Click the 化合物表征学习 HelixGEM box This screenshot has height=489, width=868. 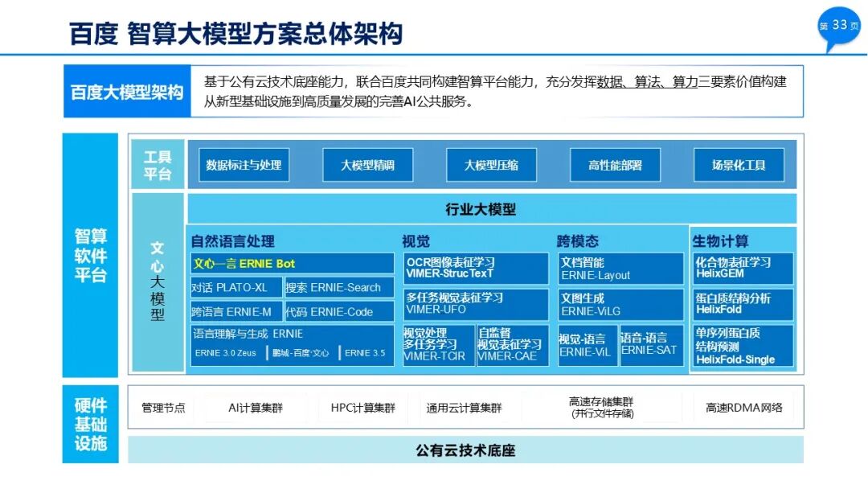click(743, 269)
